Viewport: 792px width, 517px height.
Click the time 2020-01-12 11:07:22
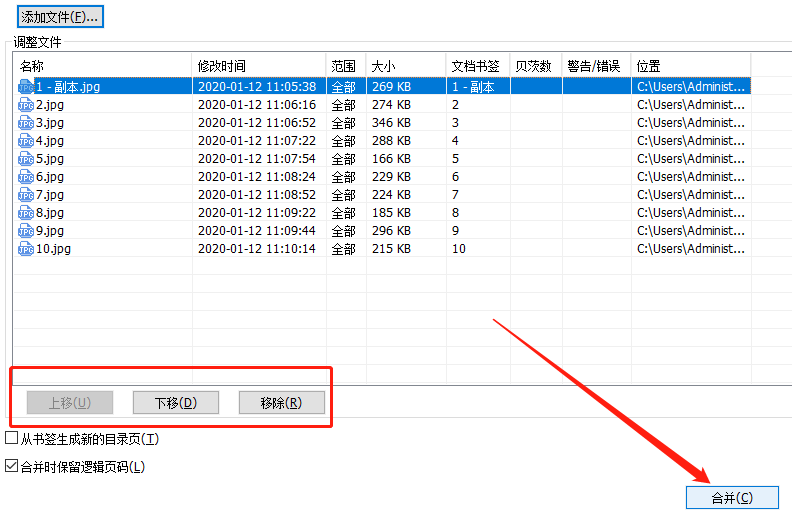click(x=257, y=141)
